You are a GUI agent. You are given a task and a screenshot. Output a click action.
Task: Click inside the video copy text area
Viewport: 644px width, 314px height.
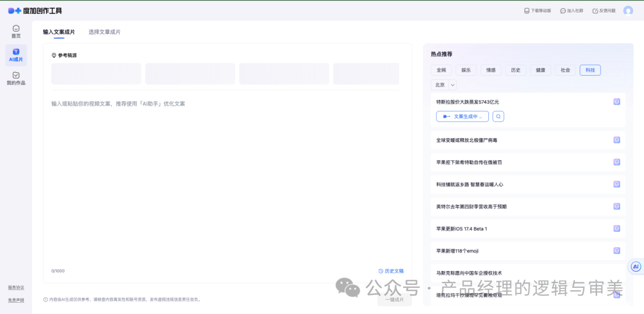click(x=227, y=181)
